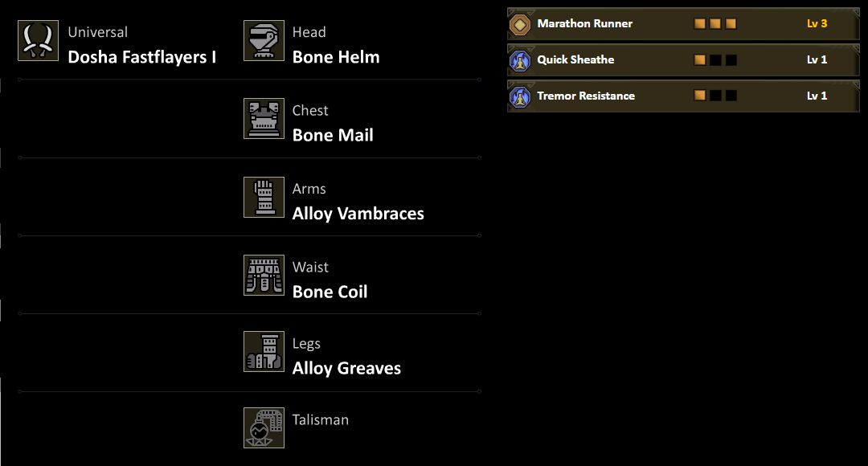
Task: Click the Bone Mail chest icon
Action: [x=264, y=119]
